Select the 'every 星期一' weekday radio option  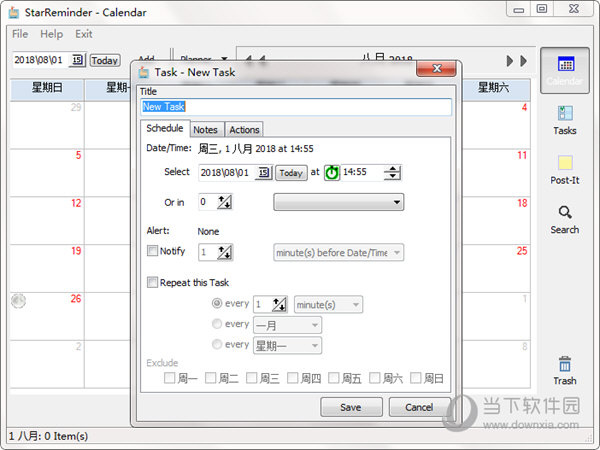click(x=217, y=344)
